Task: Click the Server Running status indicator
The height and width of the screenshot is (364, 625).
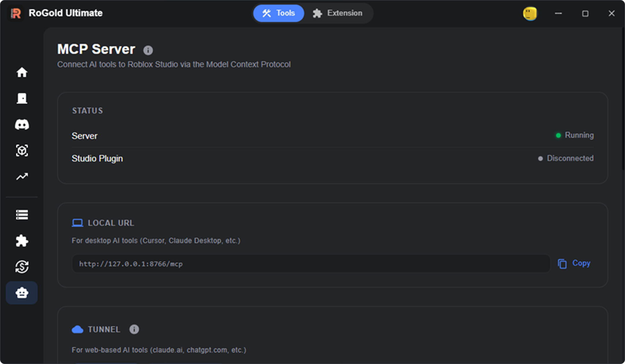Action: [575, 135]
